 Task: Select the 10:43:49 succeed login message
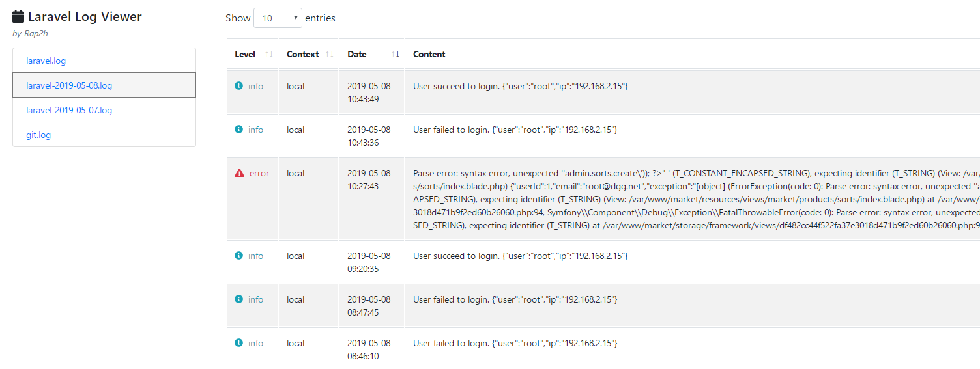[521, 86]
